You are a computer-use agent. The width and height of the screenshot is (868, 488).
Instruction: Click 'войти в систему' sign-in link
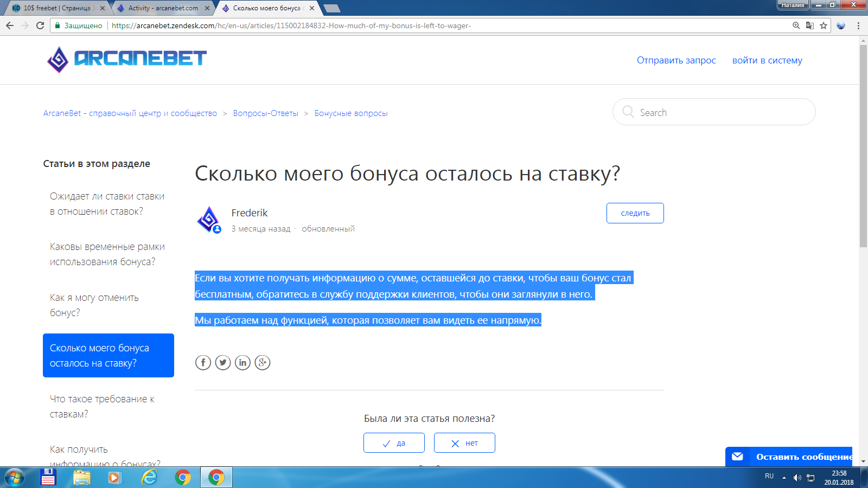click(767, 60)
